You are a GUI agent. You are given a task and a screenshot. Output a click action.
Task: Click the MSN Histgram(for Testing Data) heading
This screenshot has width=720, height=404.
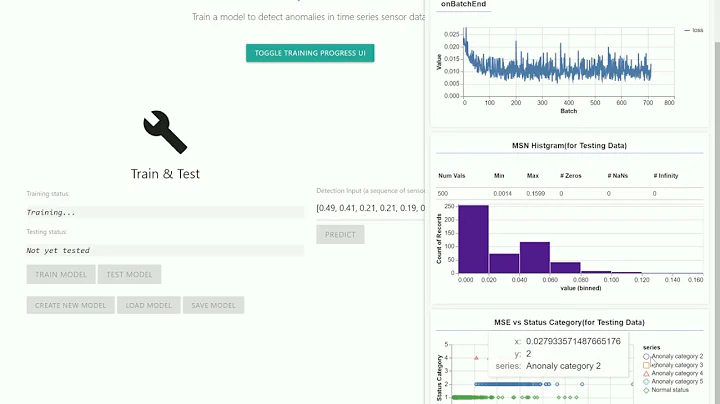[569, 146]
